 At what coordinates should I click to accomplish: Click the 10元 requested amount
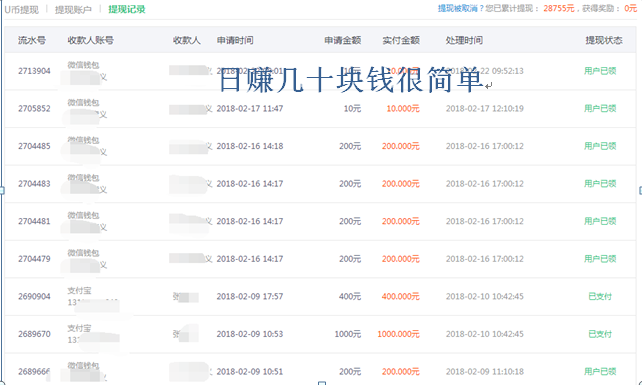[x=352, y=109]
